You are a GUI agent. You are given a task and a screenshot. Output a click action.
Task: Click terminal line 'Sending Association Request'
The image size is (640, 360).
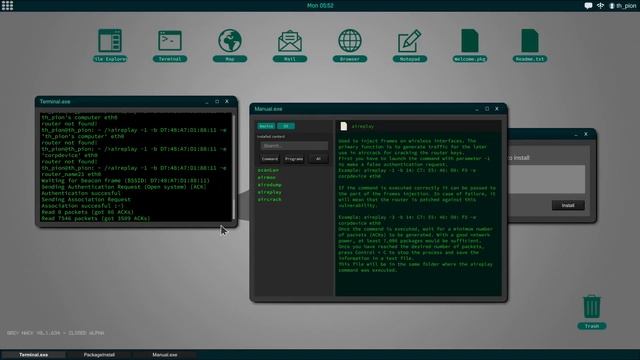86,200
